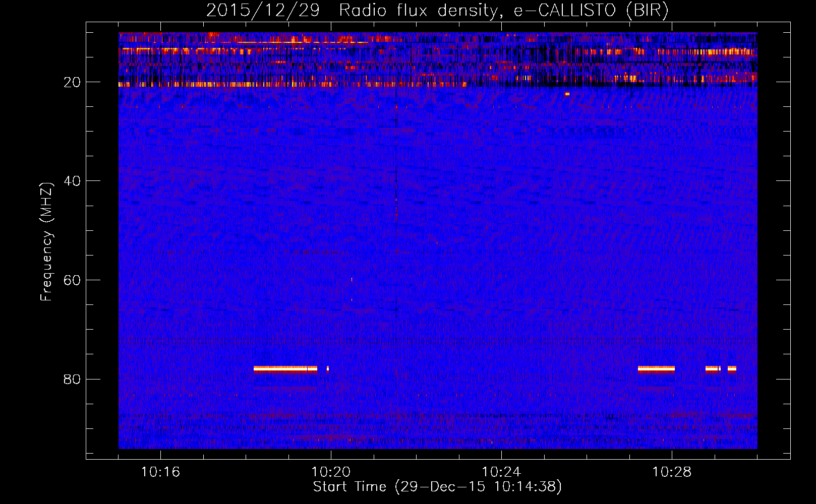Select the 'Frequency (MHZ)' y-axis label
The height and width of the screenshot is (504, 816).
(46, 242)
